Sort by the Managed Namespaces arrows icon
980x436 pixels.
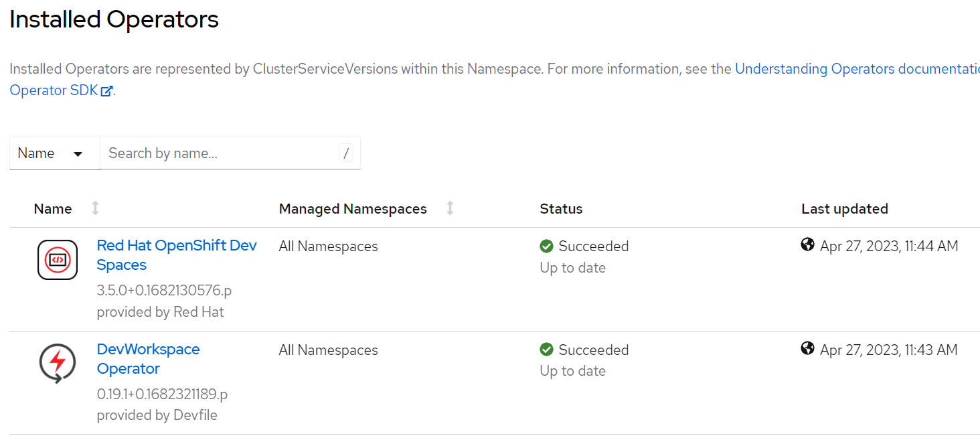point(450,209)
